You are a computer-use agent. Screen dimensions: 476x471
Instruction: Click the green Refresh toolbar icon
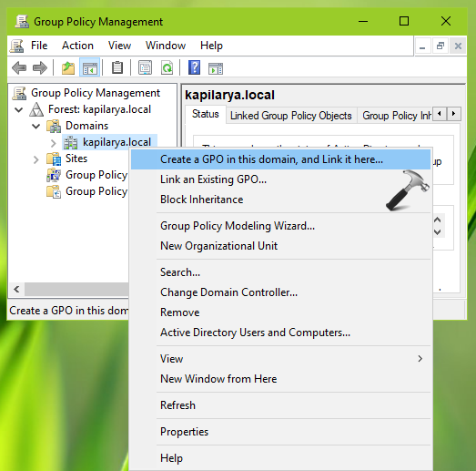(x=167, y=67)
